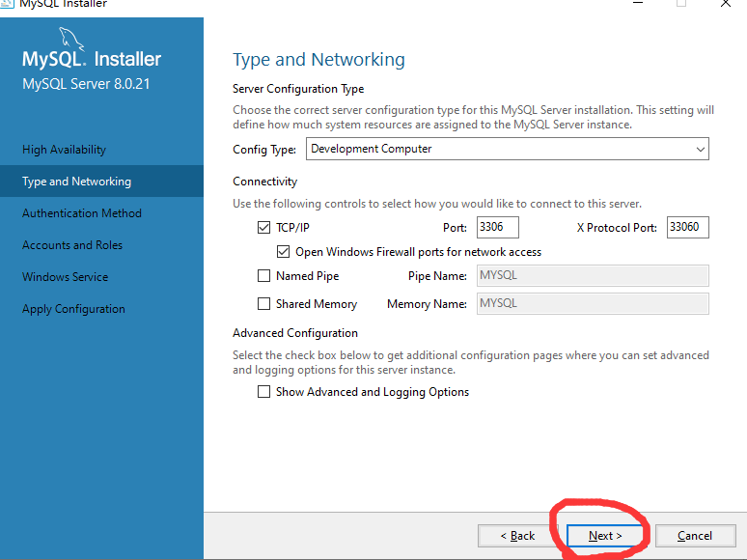This screenshot has width=747, height=560.
Task: Click the Next button
Action: point(605,536)
